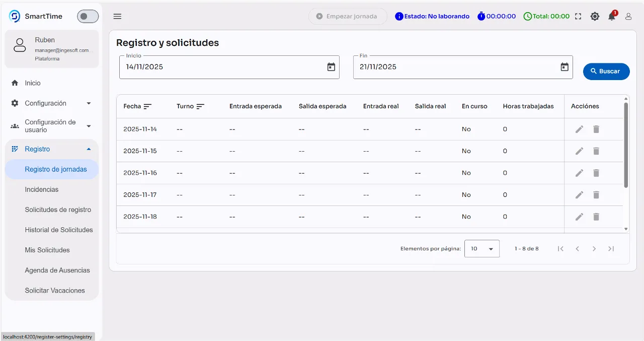Select Incidencias in the sidebar
Screen dimensions: 644x341
pos(42,189)
